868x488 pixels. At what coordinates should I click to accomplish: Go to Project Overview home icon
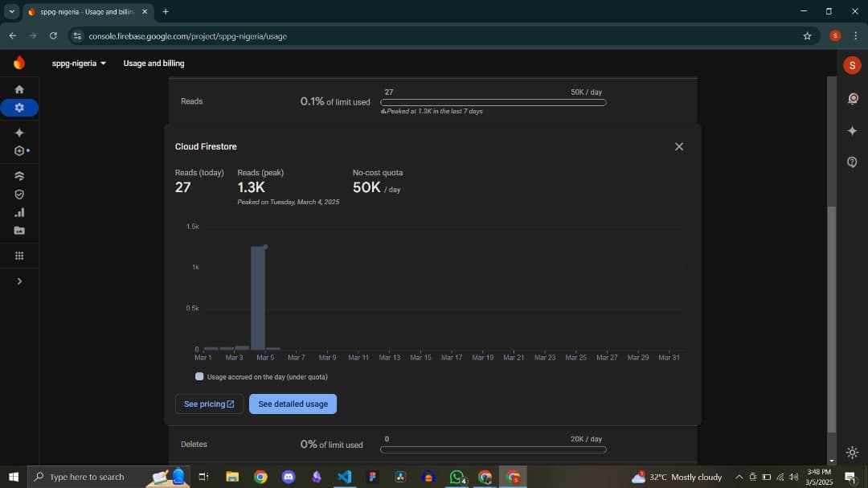tap(19, 89)
